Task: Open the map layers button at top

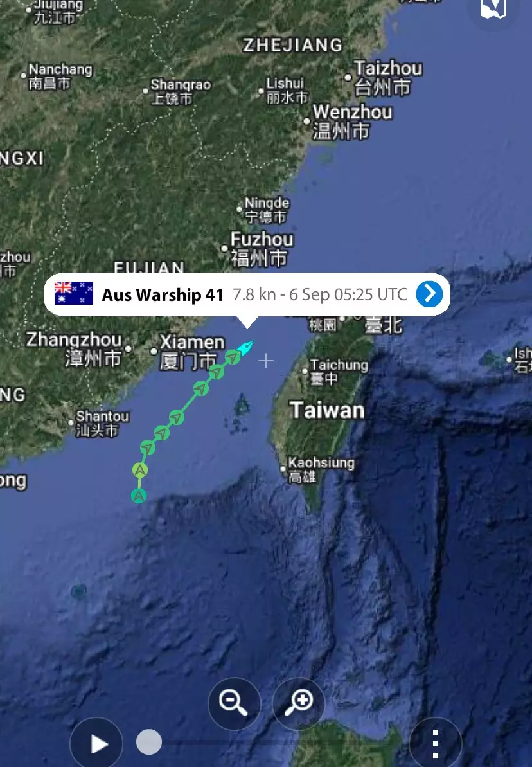Action: point(493,10)
